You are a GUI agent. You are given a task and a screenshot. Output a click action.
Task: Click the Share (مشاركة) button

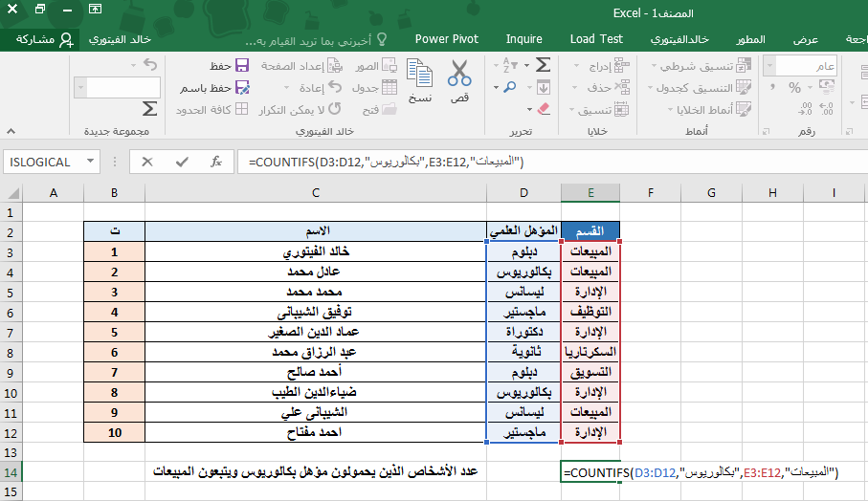pyautogui.click(x=44, y=39)
